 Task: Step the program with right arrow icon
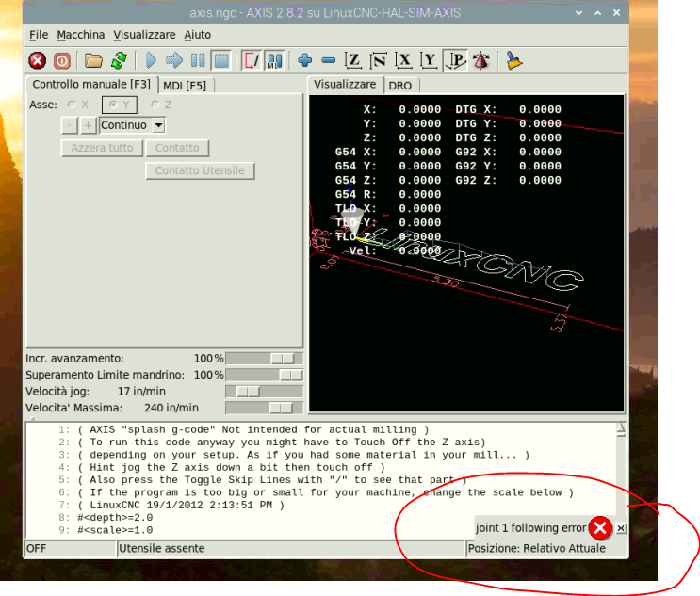coord(174,60)
